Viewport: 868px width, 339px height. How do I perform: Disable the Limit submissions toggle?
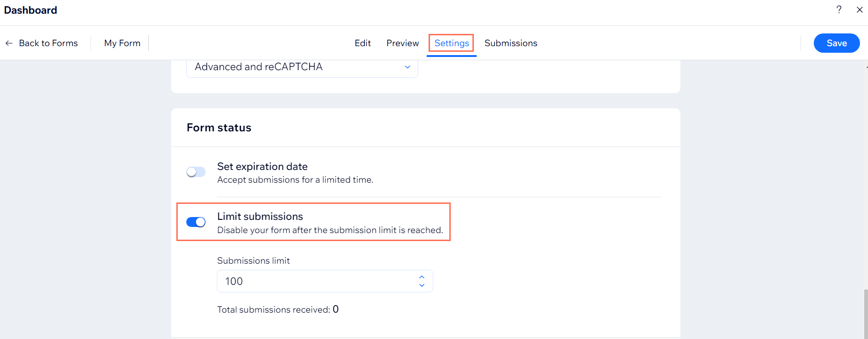point(196,222)
